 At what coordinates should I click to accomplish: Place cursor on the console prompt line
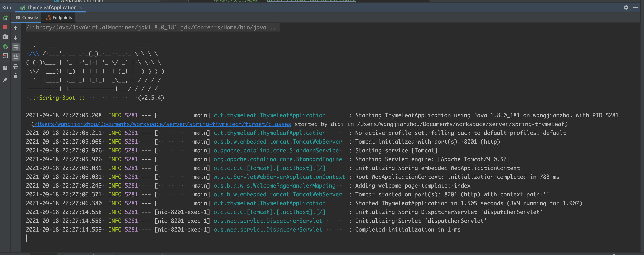click(27, 238)
